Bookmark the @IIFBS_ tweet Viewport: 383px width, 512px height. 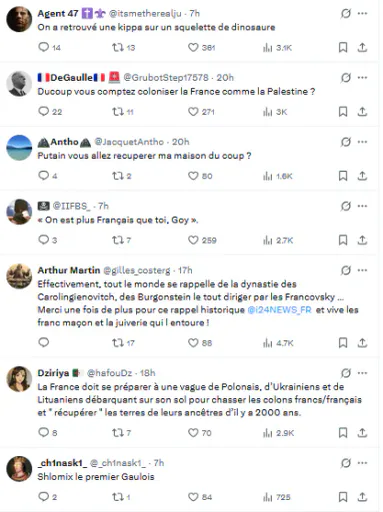[343, 240]
